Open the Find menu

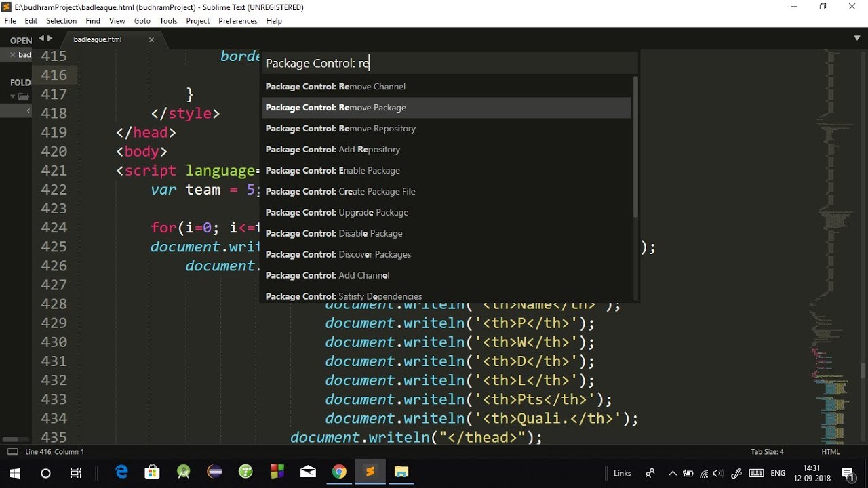(x=93, y=21)
